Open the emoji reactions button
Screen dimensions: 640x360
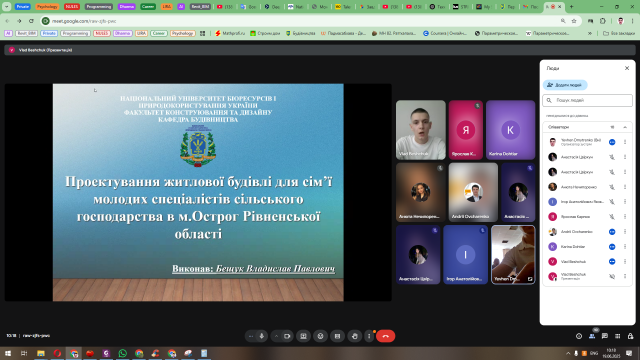[320, 336]
